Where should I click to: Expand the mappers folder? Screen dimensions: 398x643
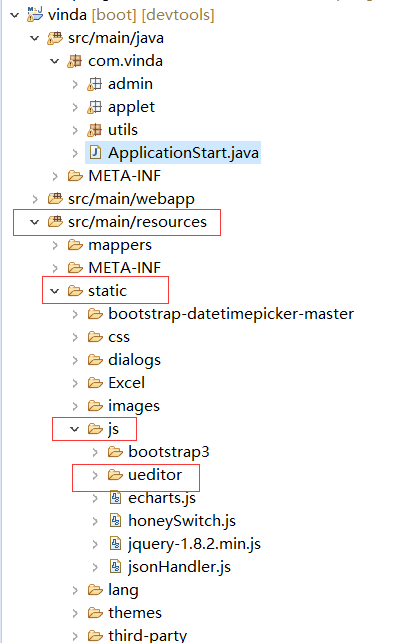tap(55, 245)
